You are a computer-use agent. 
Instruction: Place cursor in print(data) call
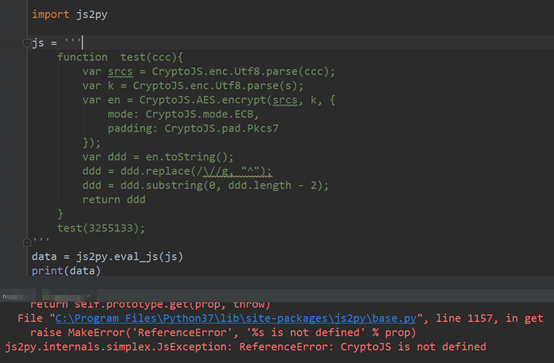coord(66,271)
